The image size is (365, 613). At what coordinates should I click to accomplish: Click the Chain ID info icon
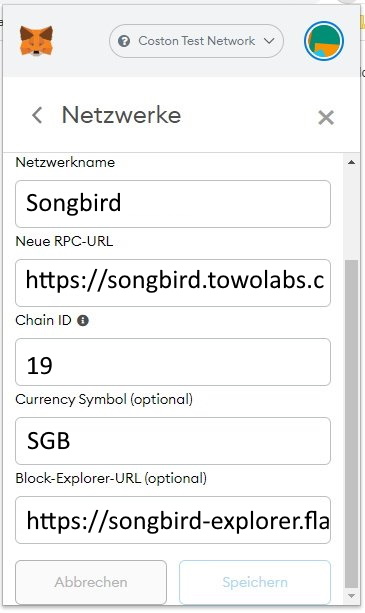83,321
